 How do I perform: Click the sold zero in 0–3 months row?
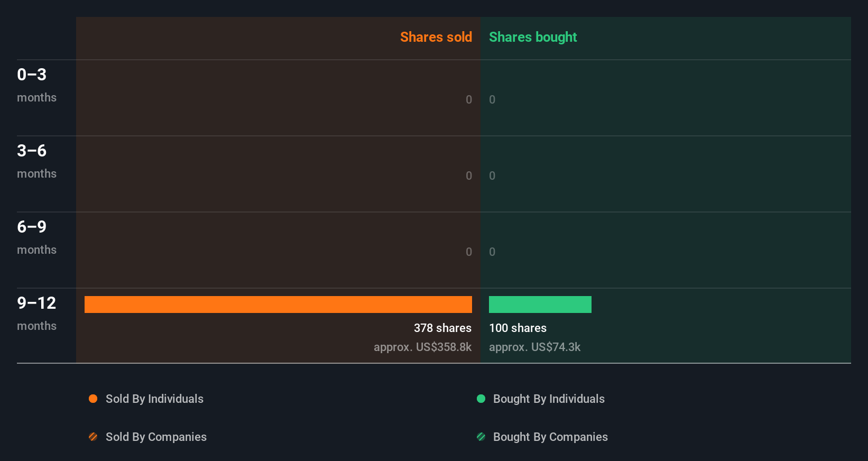coord(469,99)
